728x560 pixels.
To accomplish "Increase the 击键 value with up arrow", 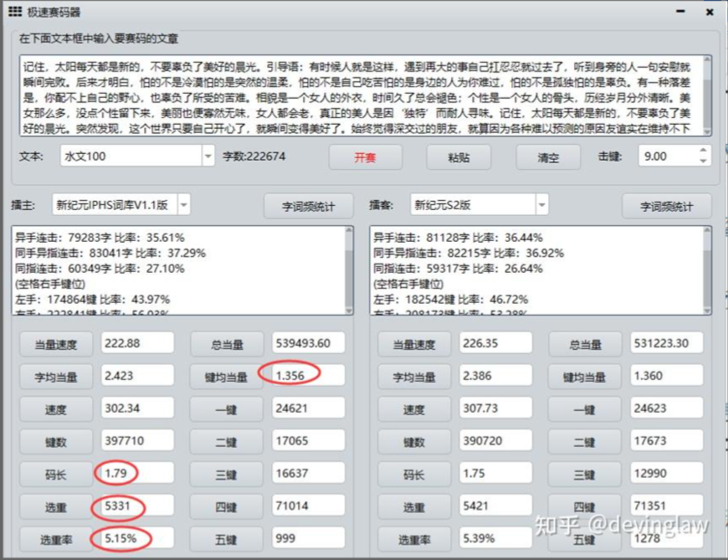I will coord(703,152).
